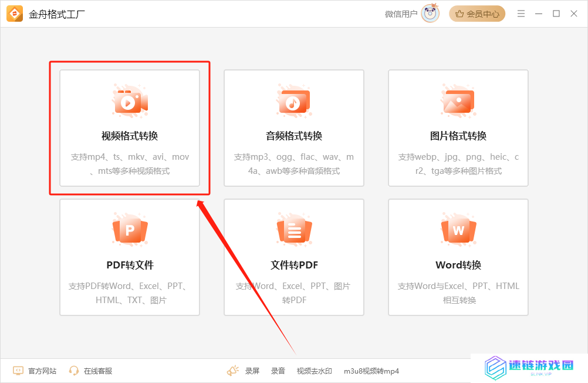Viewport: 588px width, 383px height.
Task: Select the 视频格式转换 title
Action: pyautogui.click(x=130, y=136)
